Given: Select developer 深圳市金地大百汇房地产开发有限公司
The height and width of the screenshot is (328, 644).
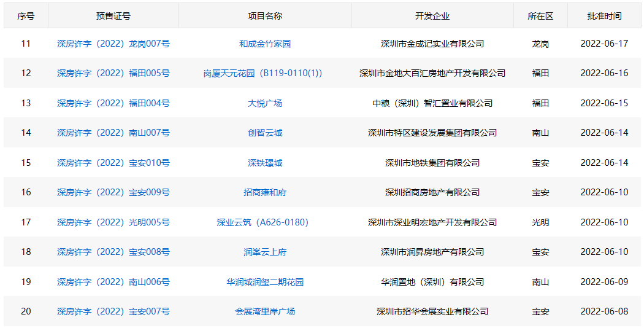Looking at the screenshot, I should click(432, 73).
